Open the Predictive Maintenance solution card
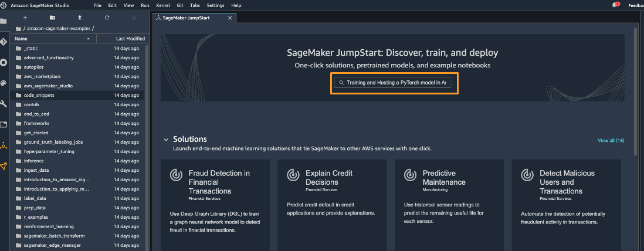The width and height of the screenshot is (644, 251). point(449,205)
